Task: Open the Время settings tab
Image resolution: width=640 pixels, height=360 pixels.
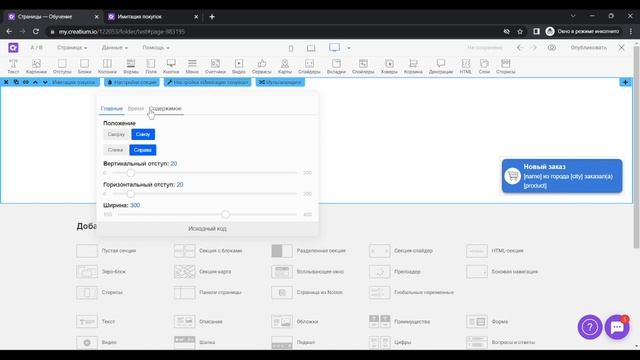Action: click(x=136, y=109)
